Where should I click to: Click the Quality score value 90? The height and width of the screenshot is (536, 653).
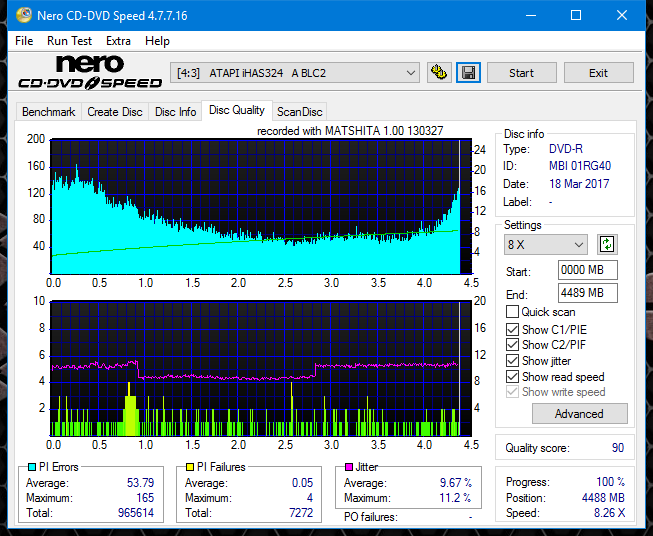click(618, 448)
